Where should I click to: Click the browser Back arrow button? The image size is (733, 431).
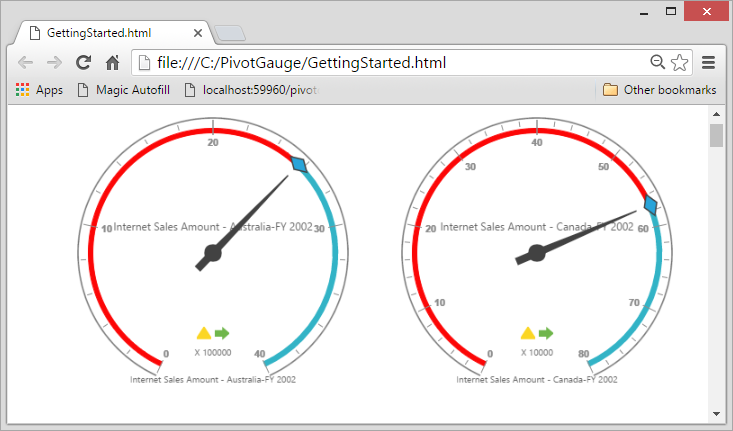tap(26, 62)
